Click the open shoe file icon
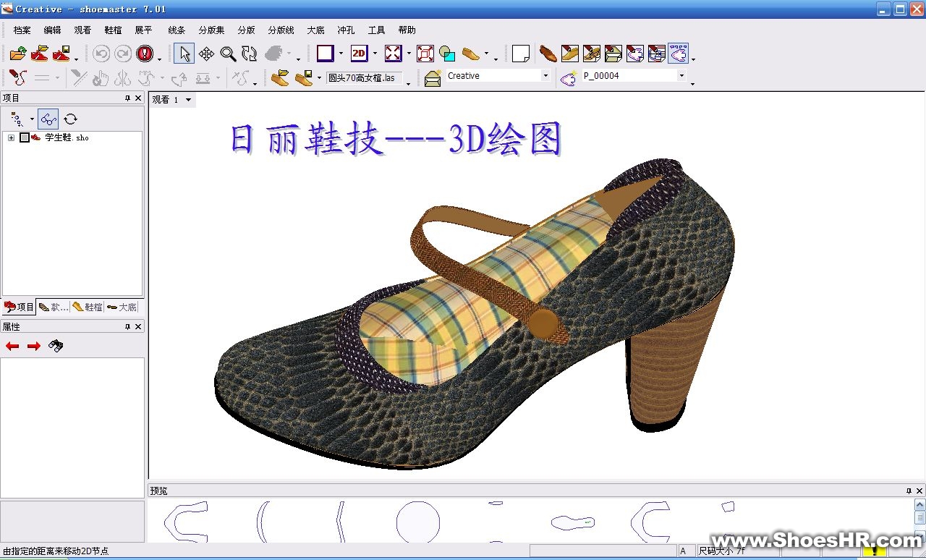 point(39,54)
